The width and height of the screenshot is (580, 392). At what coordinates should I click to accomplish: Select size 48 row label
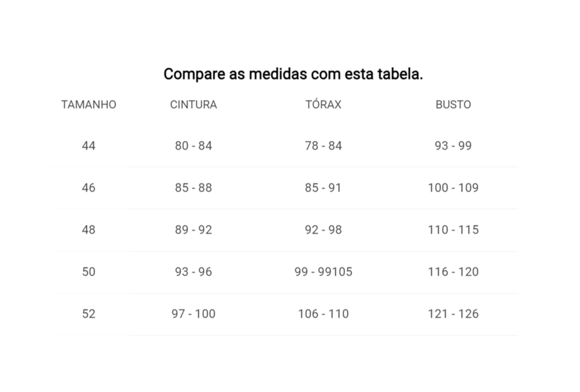(x=89, y=230)
